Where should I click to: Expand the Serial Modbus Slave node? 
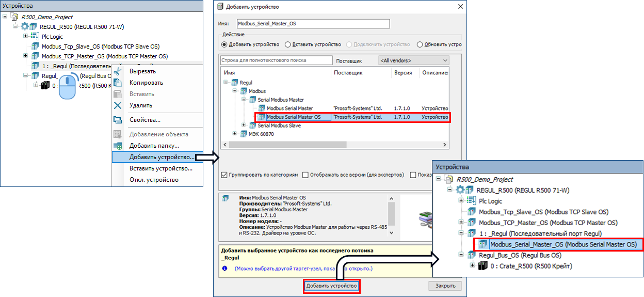point(244,126)
